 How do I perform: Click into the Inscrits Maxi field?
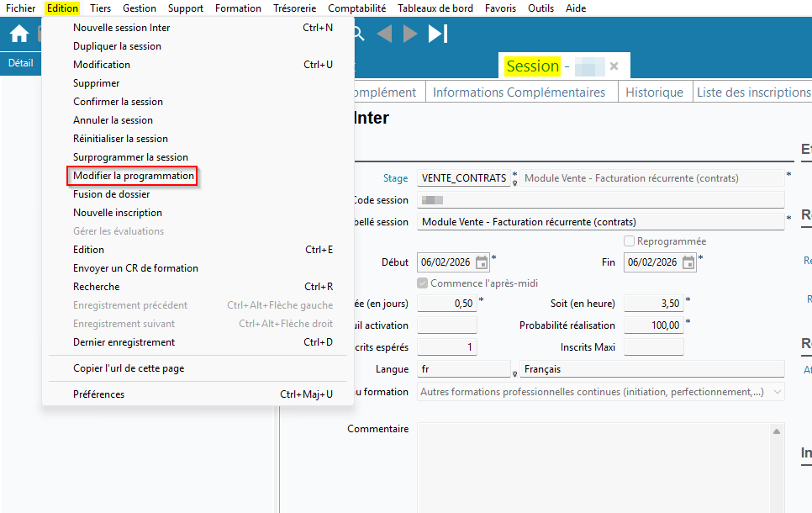(653, 347)
